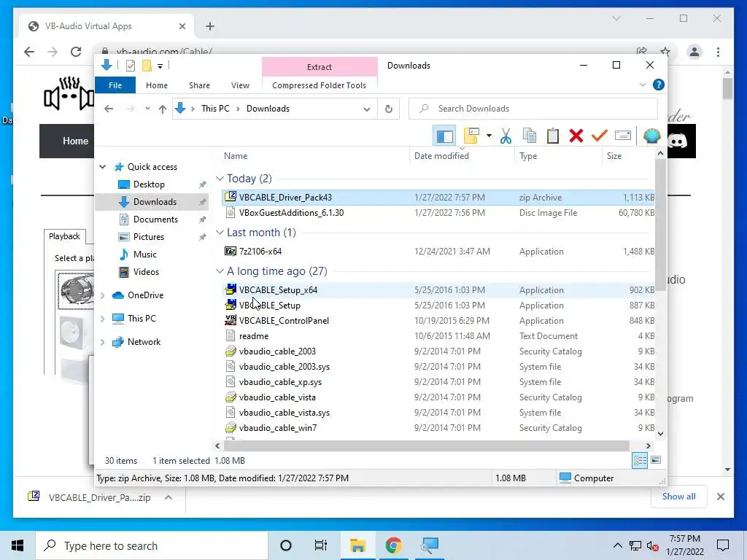Viewport: 747px width, 560px height.
Task: Expand the OneDrive tree node
Action: tap(102, 295)
